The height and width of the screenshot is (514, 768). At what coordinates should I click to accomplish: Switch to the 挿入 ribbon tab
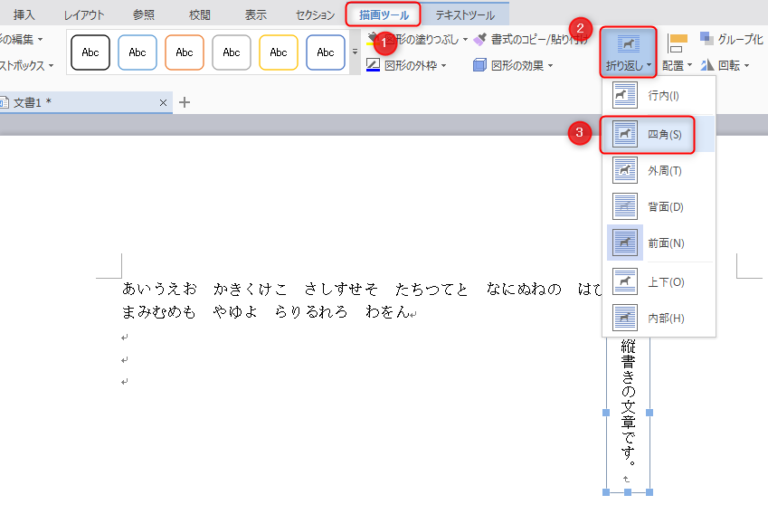point(24,15)
